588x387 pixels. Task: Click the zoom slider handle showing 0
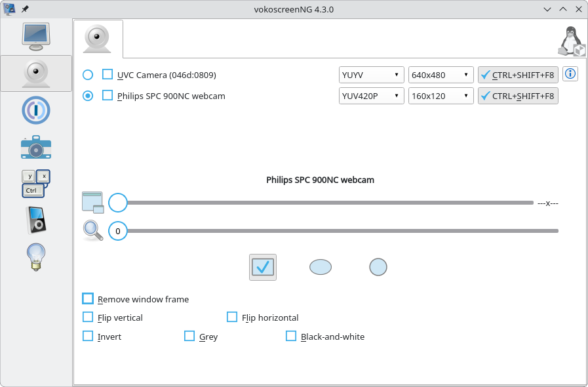[118, 231]
